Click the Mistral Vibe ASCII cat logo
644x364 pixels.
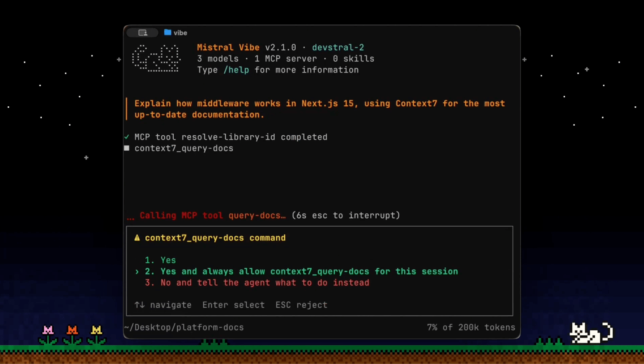click(x=156, y=58)
